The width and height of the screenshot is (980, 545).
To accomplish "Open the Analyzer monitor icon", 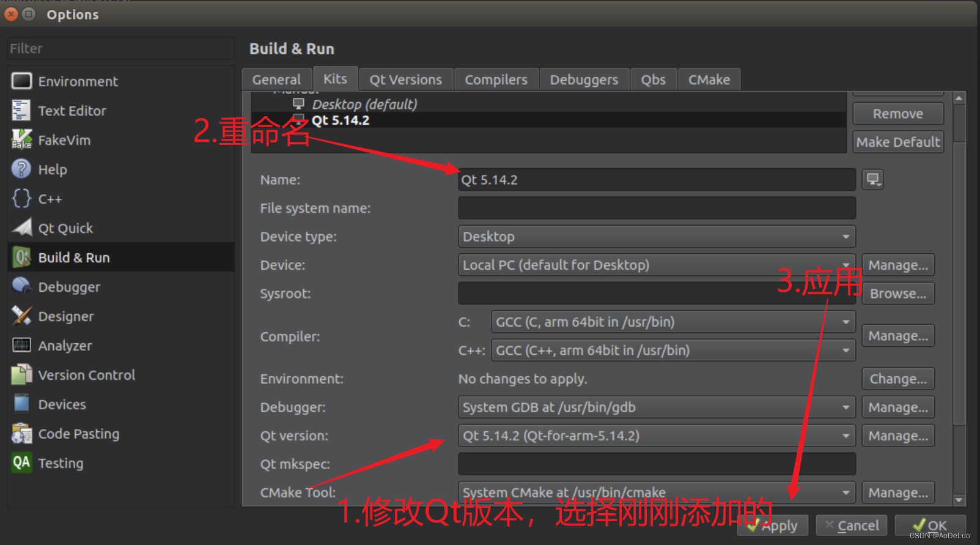I will pos(21,345).
